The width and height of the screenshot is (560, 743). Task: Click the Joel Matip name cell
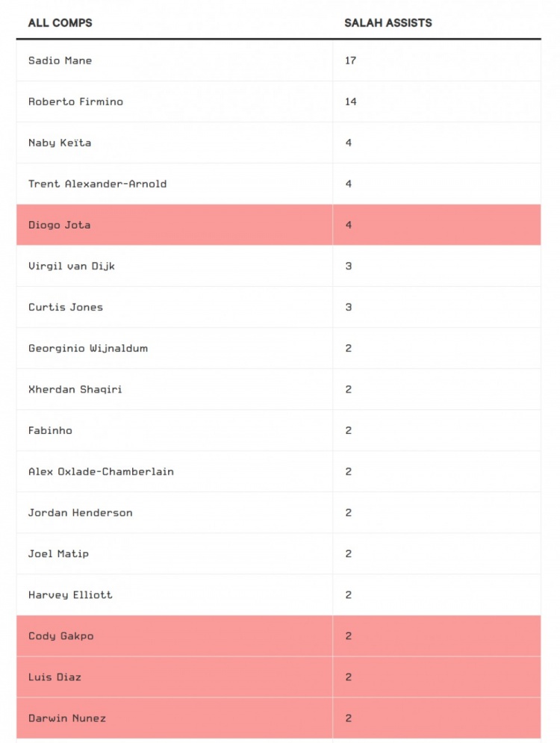pos(58,553)
